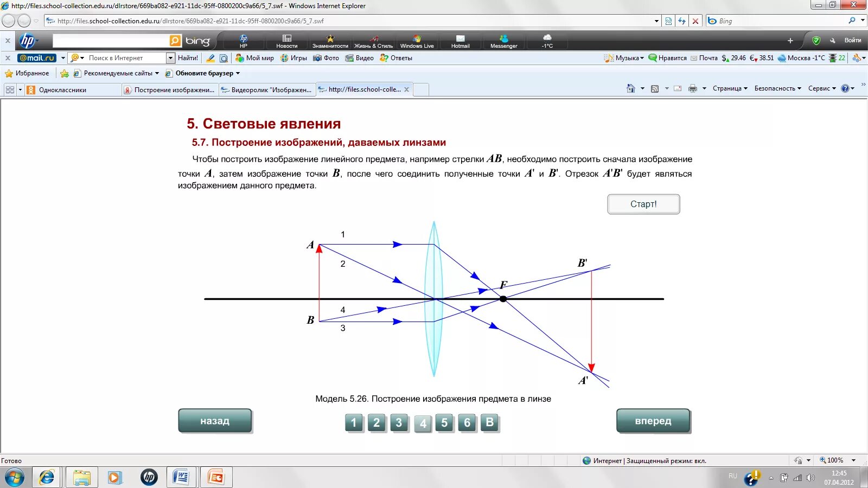Click the Home page icon

pos(630,88)
